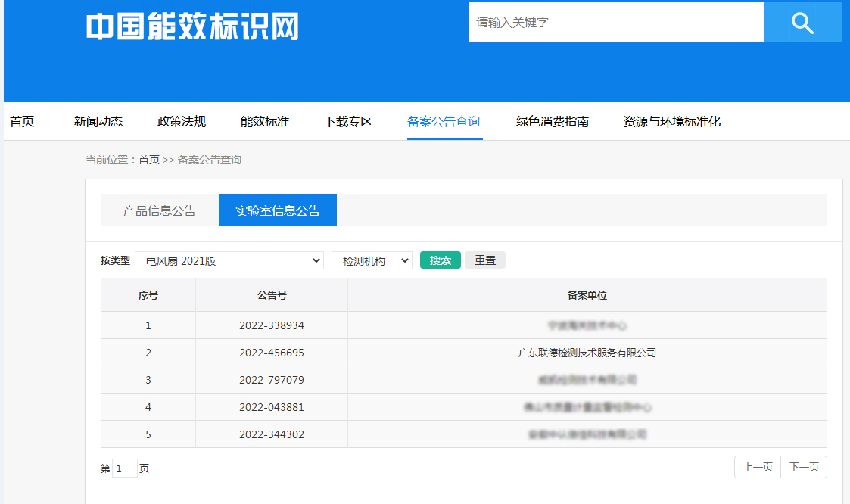The image size is (850, 504).
Task: Expand the 电风扇 2021版 category dropdown
Action: tap(229, 260)
